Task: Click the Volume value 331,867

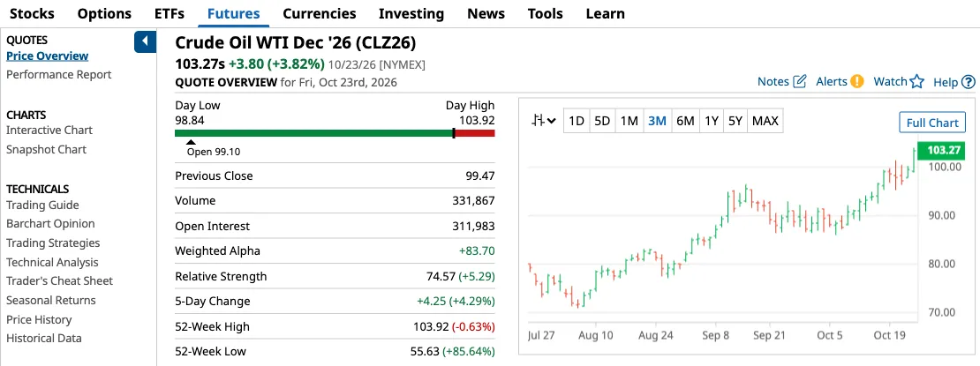Action: coord(473,201)
